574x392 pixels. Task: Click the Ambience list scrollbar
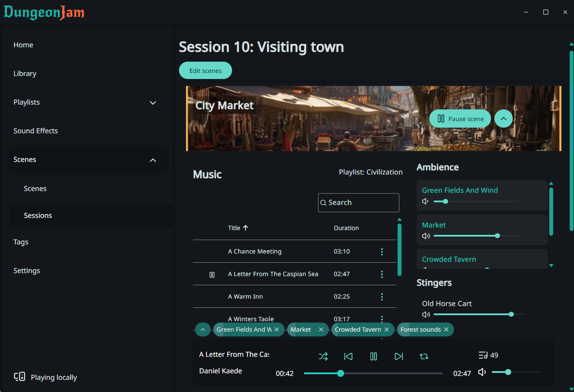[x=551, y=211]
